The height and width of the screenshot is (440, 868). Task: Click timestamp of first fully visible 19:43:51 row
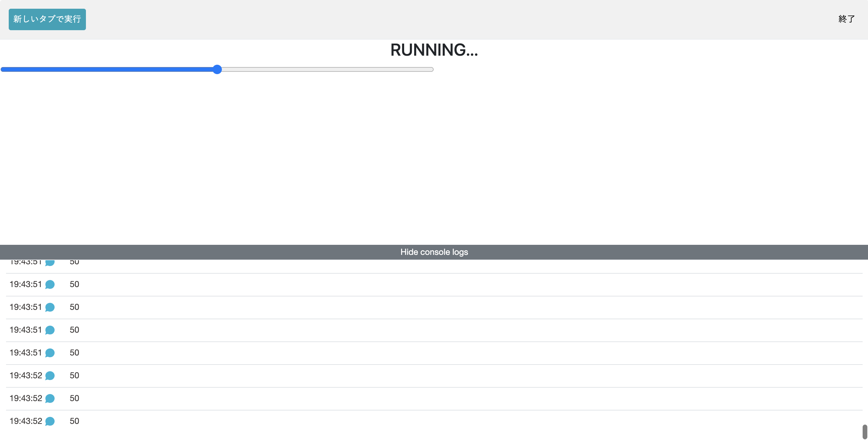(26, 284)
